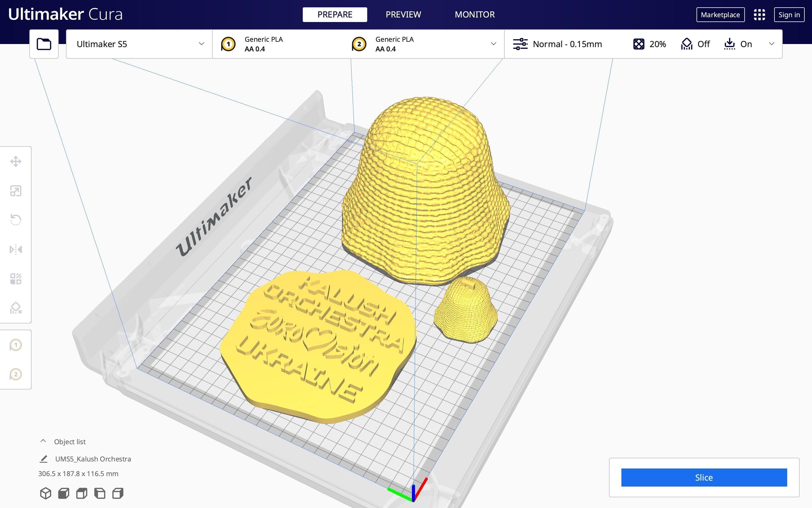Switch to the PREPARE stage
The height and width of the screenshot is (508, 812).
pos(335,15)
